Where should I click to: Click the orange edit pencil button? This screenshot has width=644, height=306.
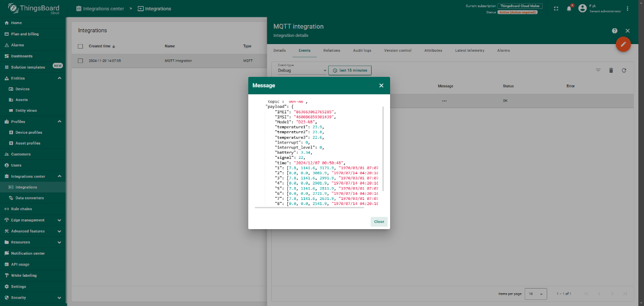pos(623,44)
